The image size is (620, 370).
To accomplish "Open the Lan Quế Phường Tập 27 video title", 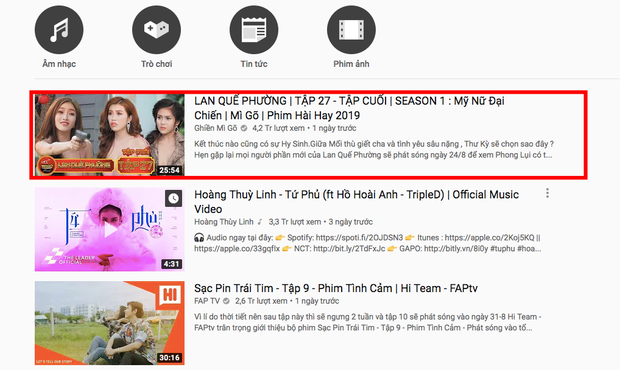I will click(349, 108).
